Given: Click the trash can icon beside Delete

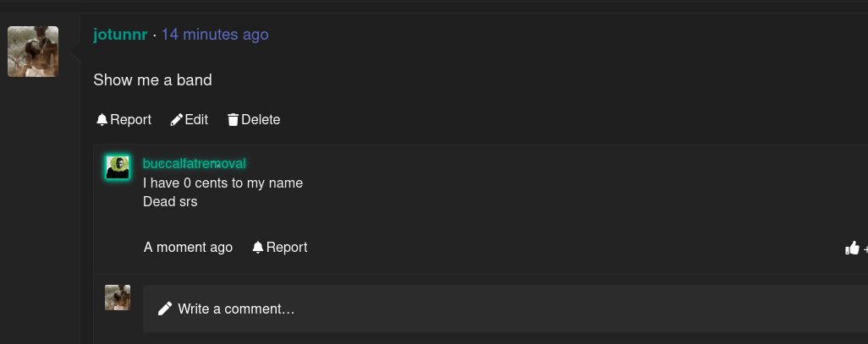Looking at the screenshot, I should 233,119.
